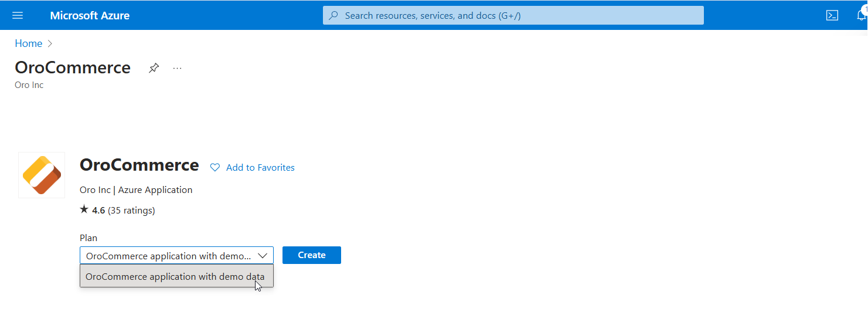Open the more options ellipsis menu
The width and height of the screenshot is (868, 315).
click(x=178, y=68)
